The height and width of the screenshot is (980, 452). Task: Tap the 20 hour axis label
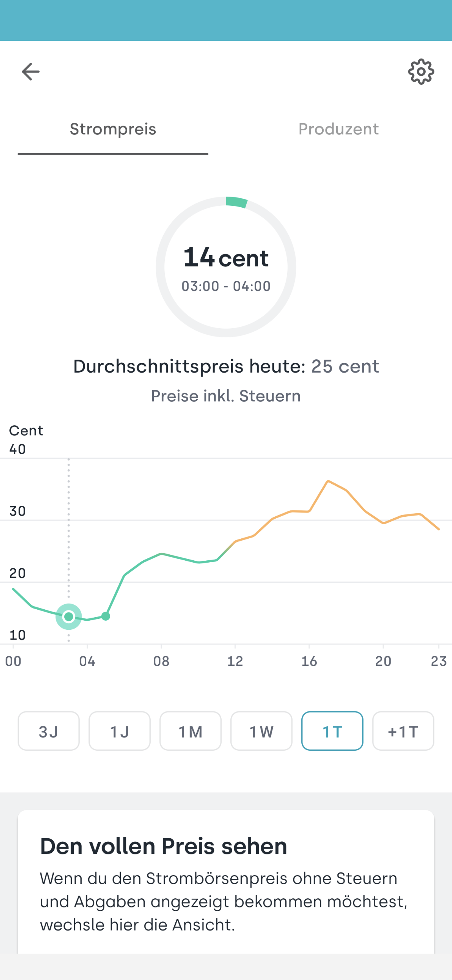tap(383, 662)
